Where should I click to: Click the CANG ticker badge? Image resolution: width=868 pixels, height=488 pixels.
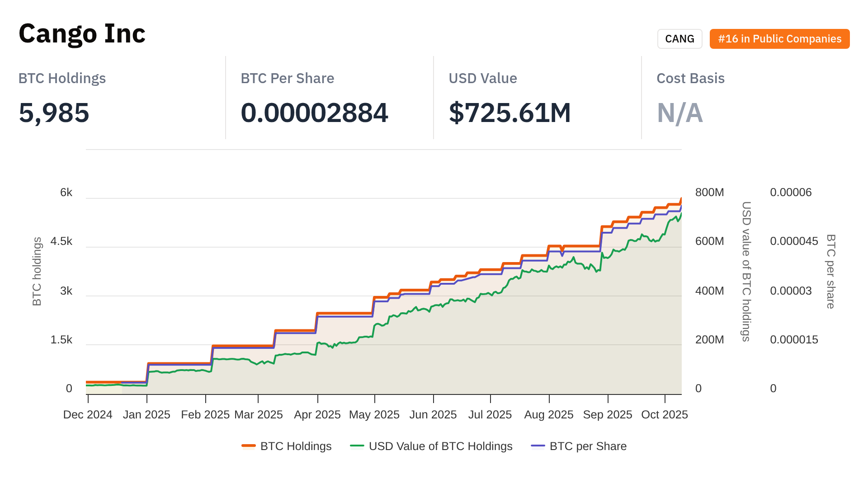tap(679, 39)
